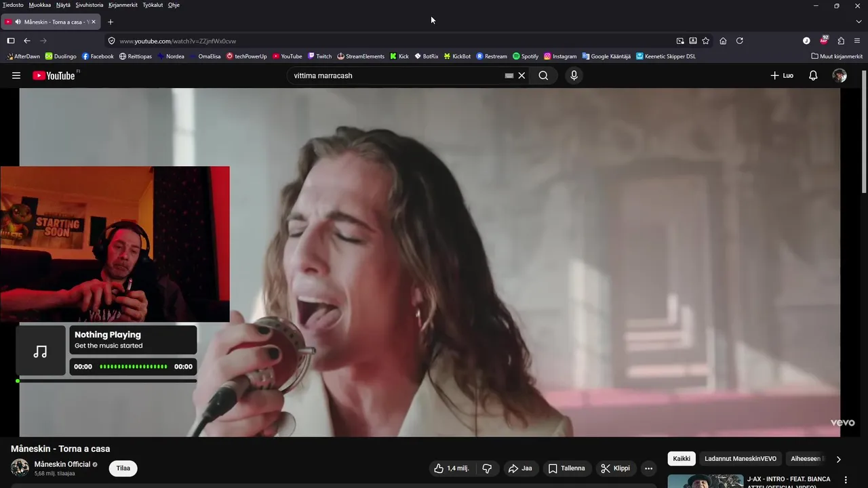Open the Duolingo bookmark

click(x=61, y=56)
